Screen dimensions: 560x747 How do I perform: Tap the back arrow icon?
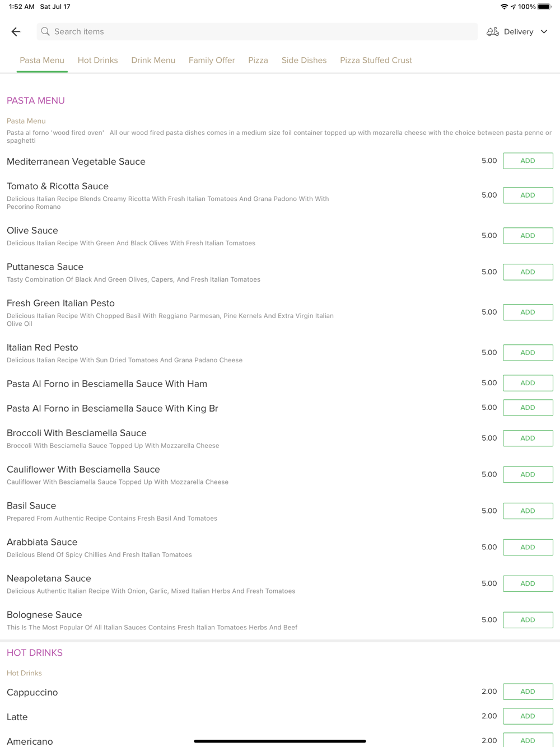16,32
